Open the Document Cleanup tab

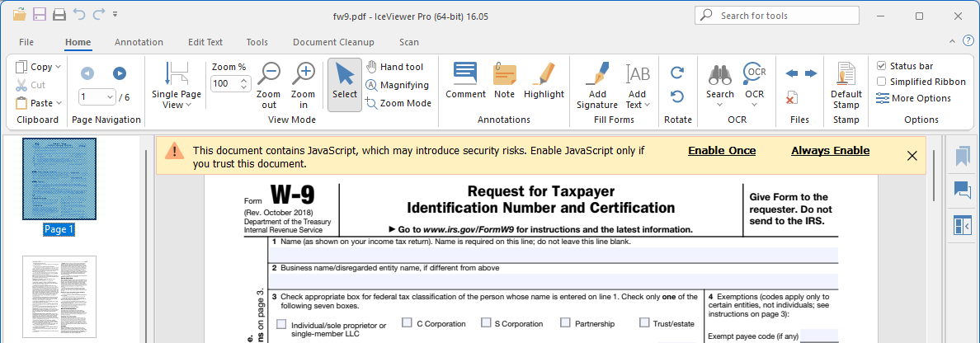click(333, 43)
